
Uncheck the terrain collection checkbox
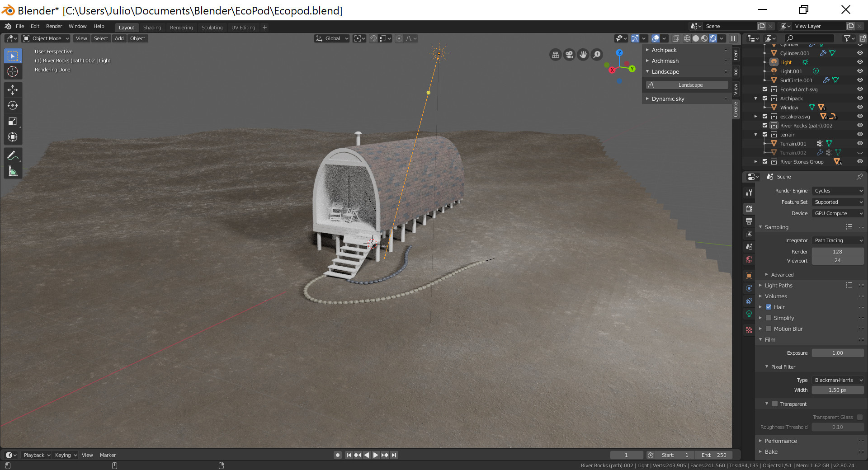[764, 134]
